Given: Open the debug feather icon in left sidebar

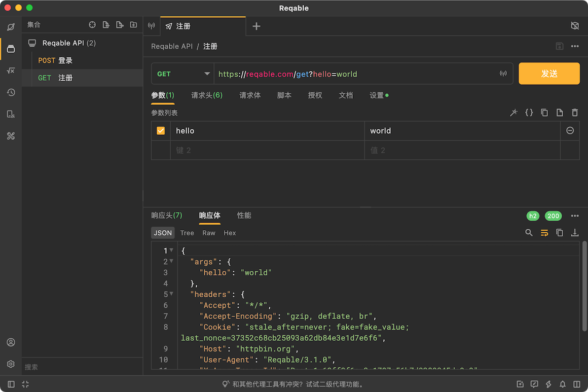Looking at the screenshot, I should 11,27.
